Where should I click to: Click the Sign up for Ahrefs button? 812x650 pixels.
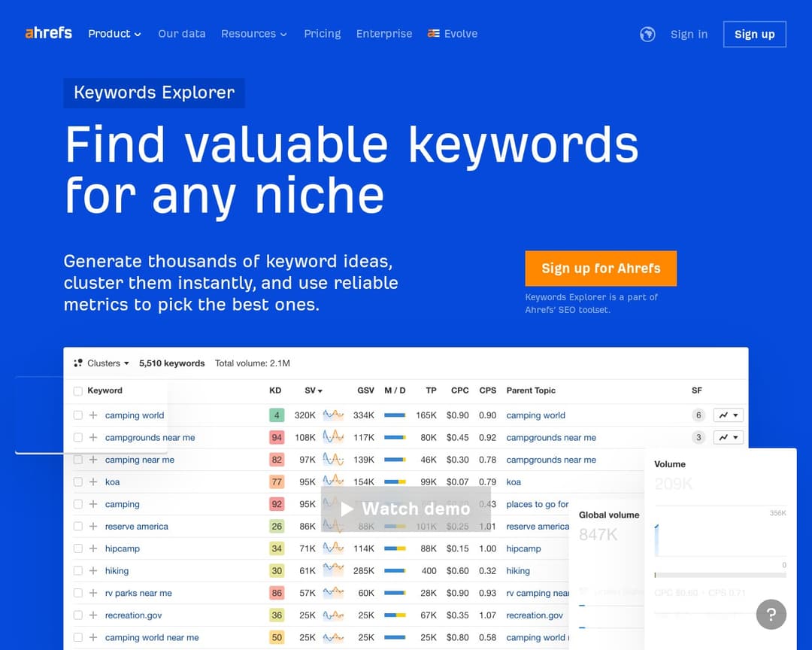pos(601,269)
